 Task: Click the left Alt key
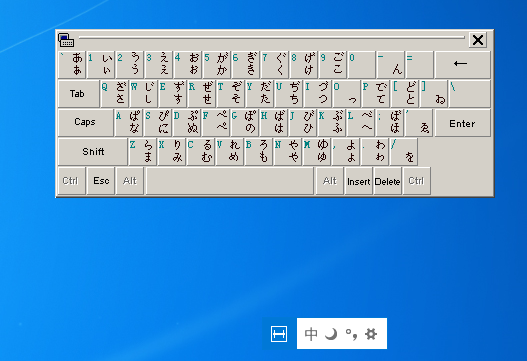pos(130,181)
